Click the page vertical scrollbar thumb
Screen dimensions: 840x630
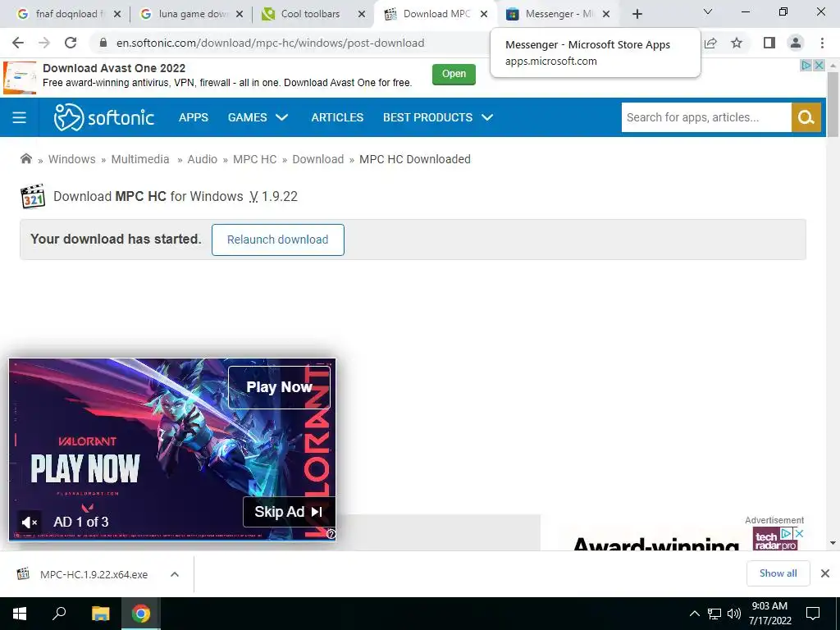833,104
